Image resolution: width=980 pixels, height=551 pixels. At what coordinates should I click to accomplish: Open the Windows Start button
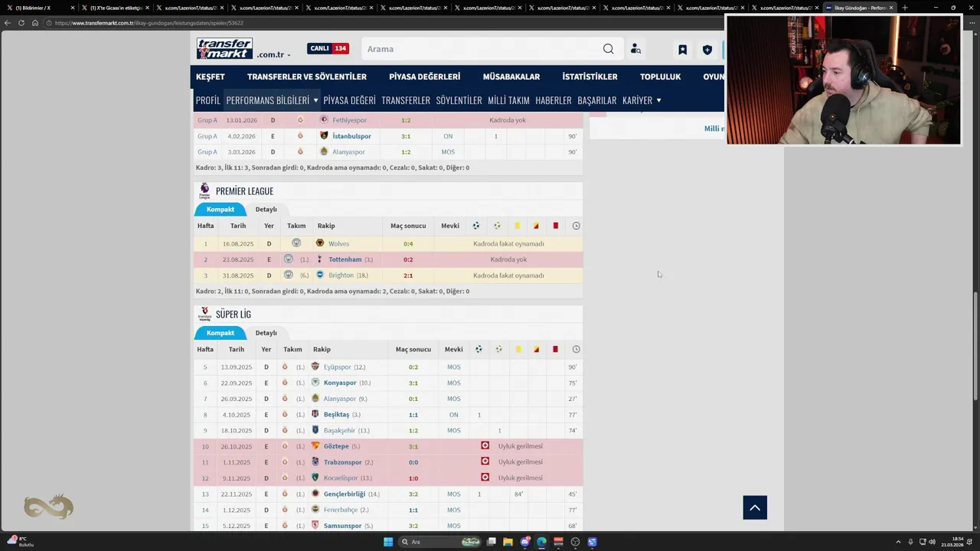pyautogui.click(x=388, y=542)
